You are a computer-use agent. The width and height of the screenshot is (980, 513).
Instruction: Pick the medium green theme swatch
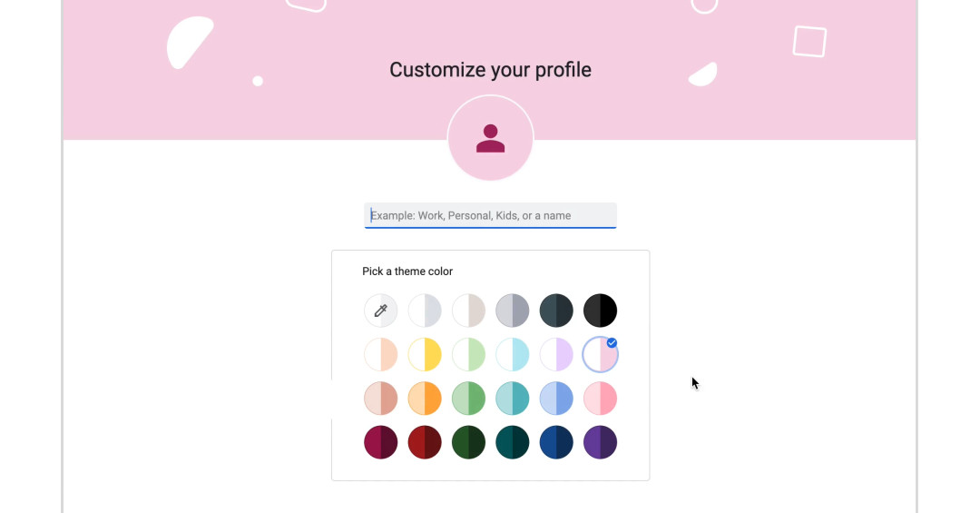[468, 399]
